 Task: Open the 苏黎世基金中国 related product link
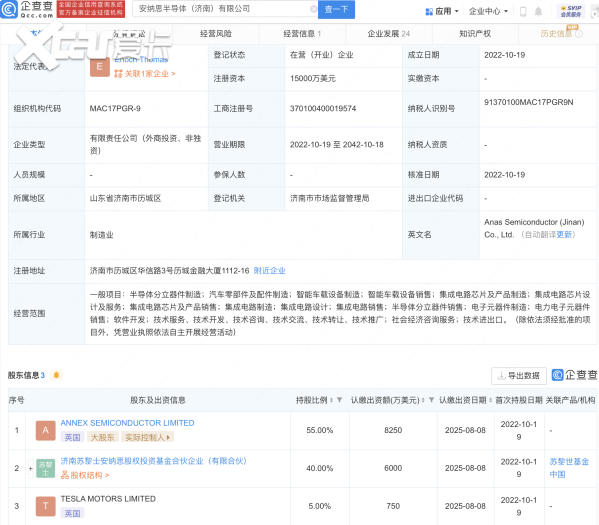click(569, 468)
